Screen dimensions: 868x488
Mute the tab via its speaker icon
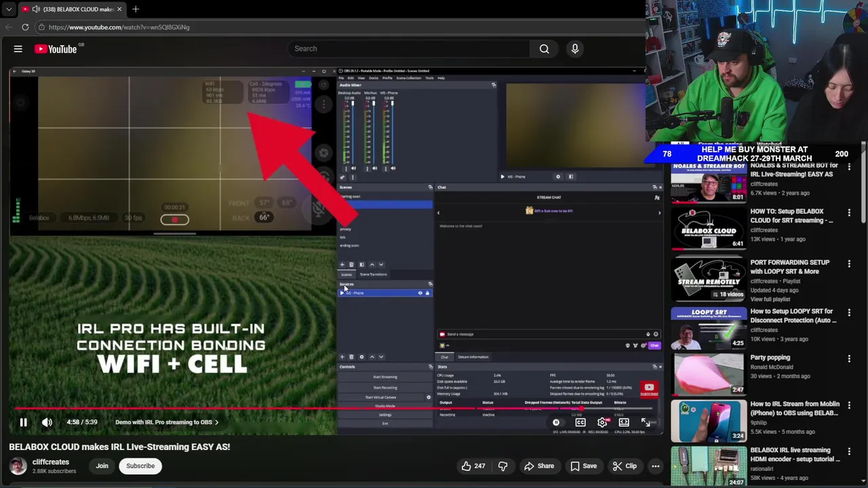pos(36,9)
